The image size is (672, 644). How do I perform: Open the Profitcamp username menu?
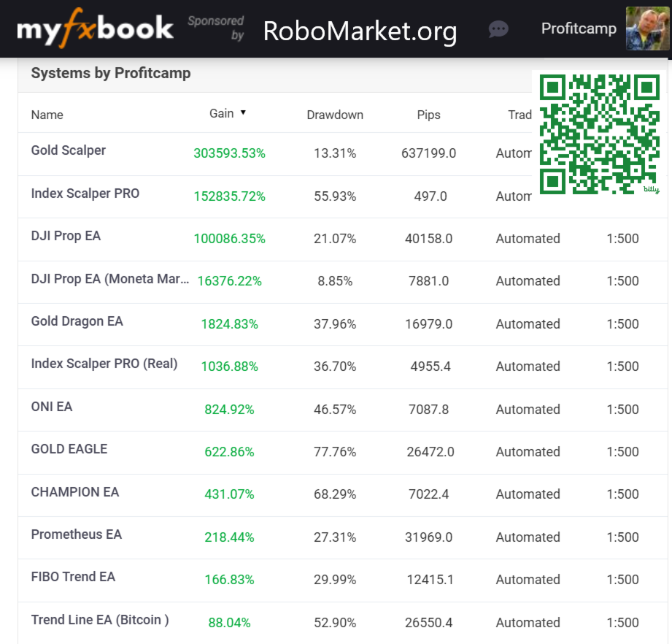[579, 29]
